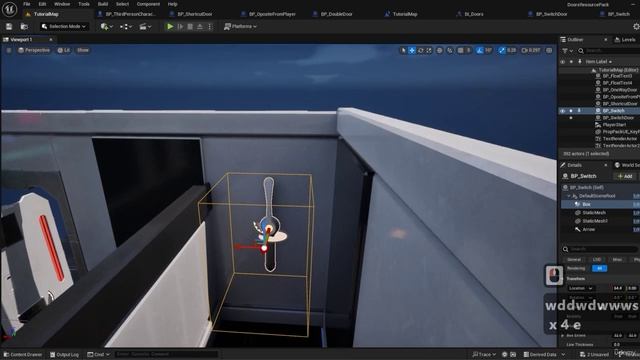Screen dimensions: 640x360
Task: Sort Outliner by Item Label column
Action: (598, 62)
